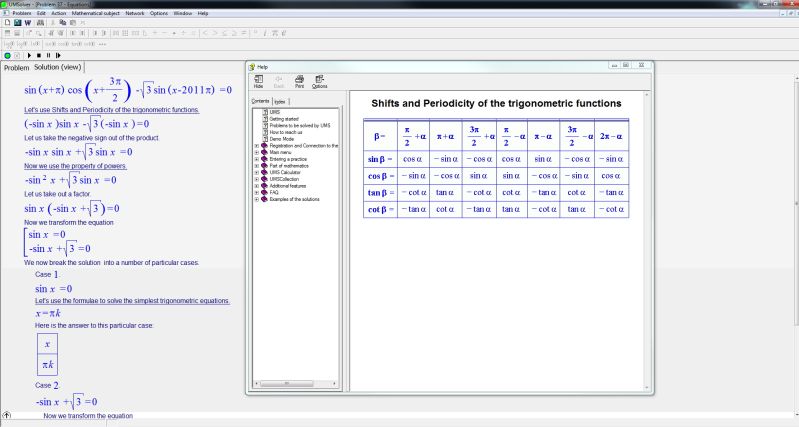Expand Part of mathematics help topic

[x=256, y=166]
